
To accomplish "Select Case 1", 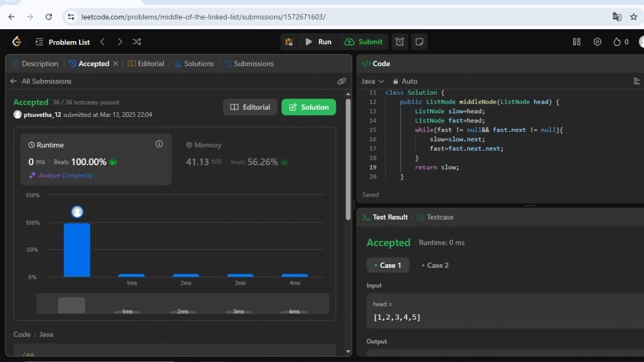I will (x=388, y=265).
